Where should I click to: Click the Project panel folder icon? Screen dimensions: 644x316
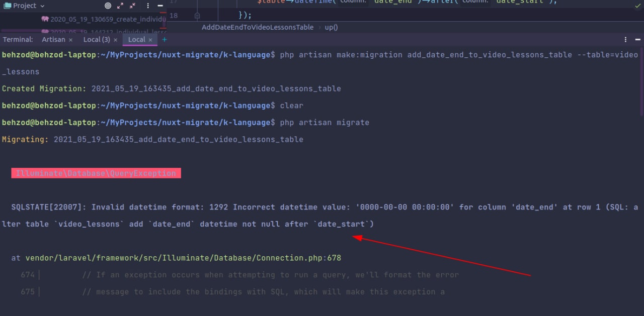7,6
